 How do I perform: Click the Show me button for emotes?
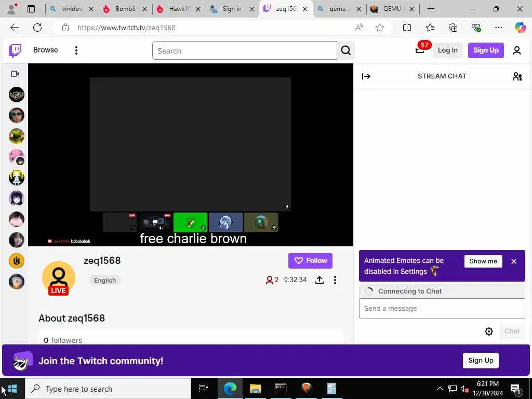coord(483,261)
